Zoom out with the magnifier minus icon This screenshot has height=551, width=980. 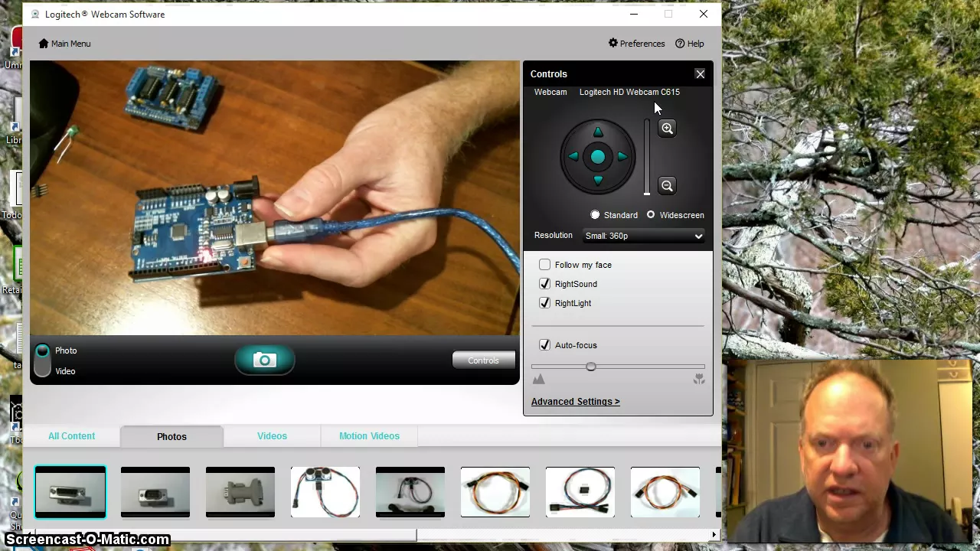tap(667, 186)
